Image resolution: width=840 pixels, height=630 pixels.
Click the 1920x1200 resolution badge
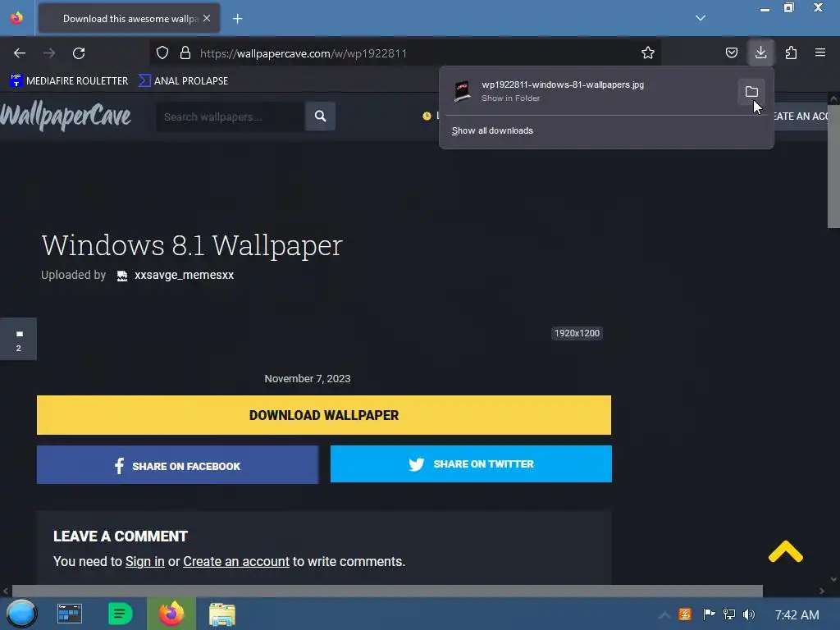click(577, 333)
